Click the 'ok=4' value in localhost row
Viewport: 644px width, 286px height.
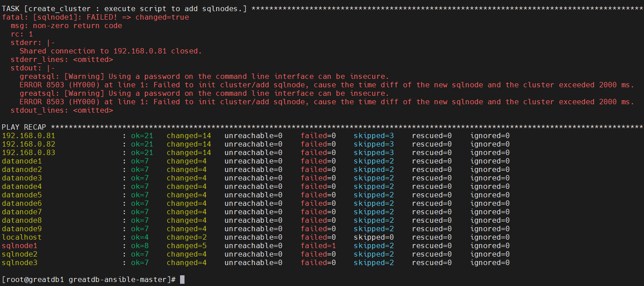[140, 237]
